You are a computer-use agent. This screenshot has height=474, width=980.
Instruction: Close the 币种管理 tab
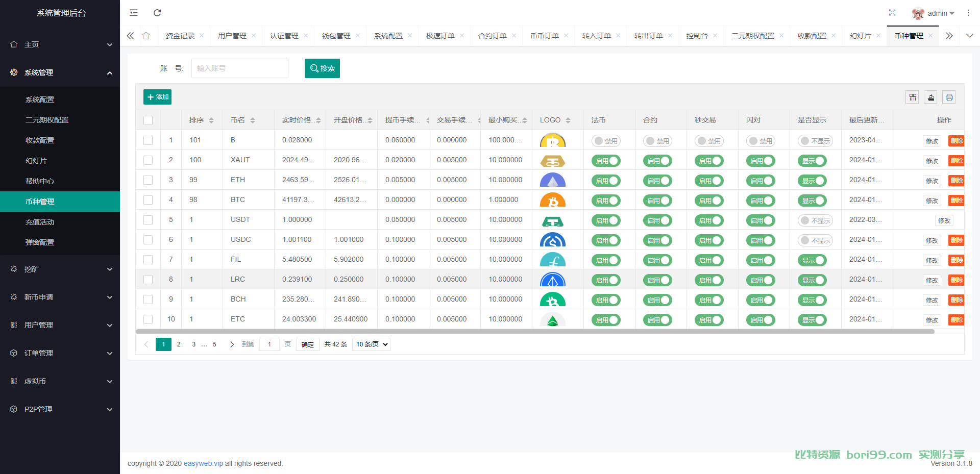930,36
